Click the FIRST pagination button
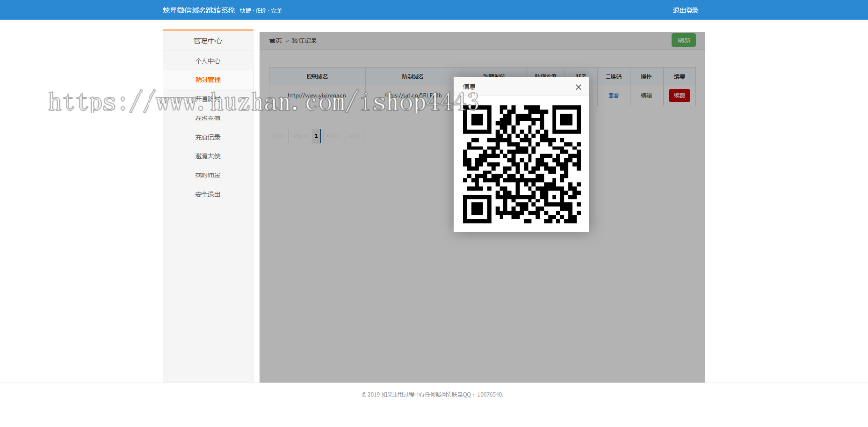 (279, 136)
